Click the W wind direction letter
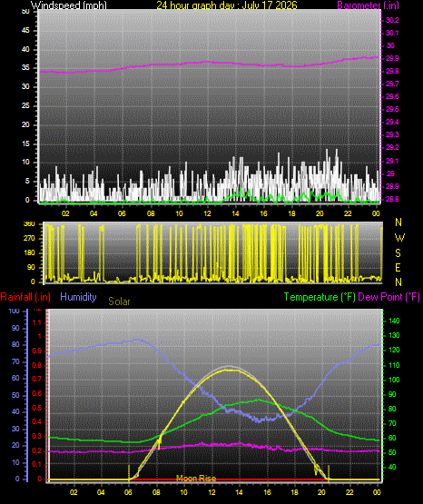The height and width of the screenshot is (504, 423). (x=399, y=238)
